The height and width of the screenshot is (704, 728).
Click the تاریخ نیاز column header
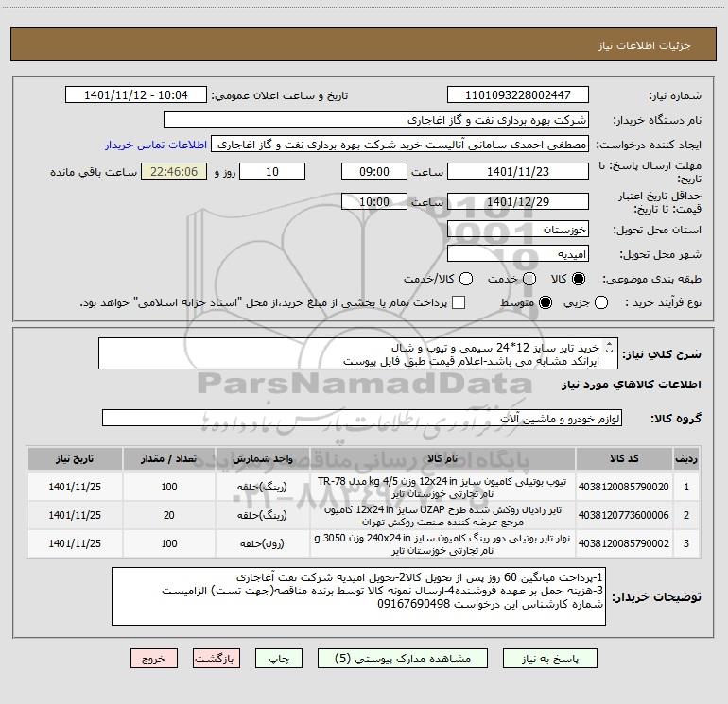75,459
